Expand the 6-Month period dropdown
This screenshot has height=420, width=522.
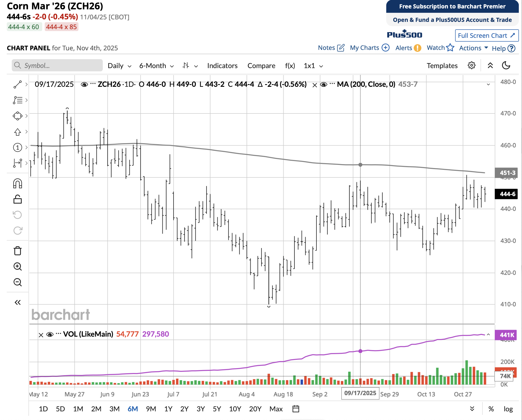coord(156,66)
